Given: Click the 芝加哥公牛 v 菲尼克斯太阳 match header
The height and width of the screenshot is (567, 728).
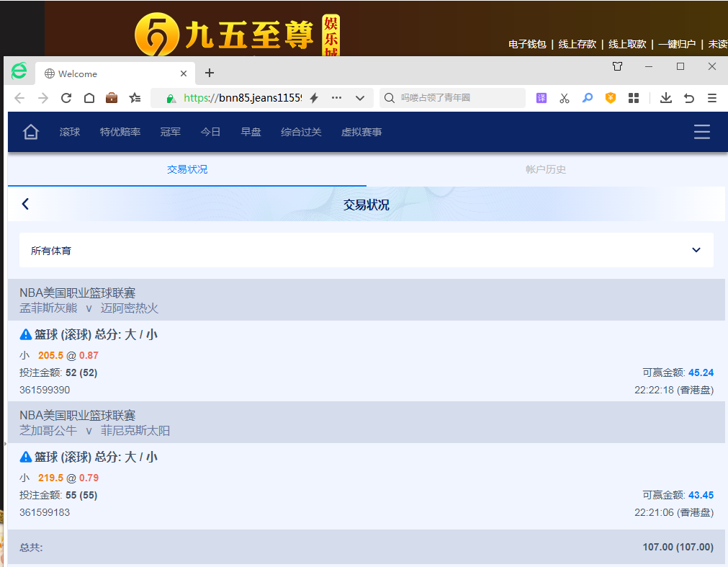Looking at the screenshot, I should tap(367, 423).
